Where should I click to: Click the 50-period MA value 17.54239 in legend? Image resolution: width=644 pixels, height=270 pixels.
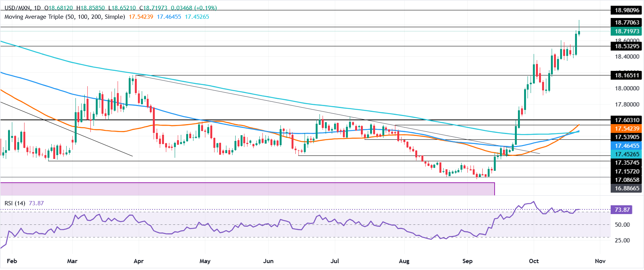pyautogui.click(x=141, y=16)
